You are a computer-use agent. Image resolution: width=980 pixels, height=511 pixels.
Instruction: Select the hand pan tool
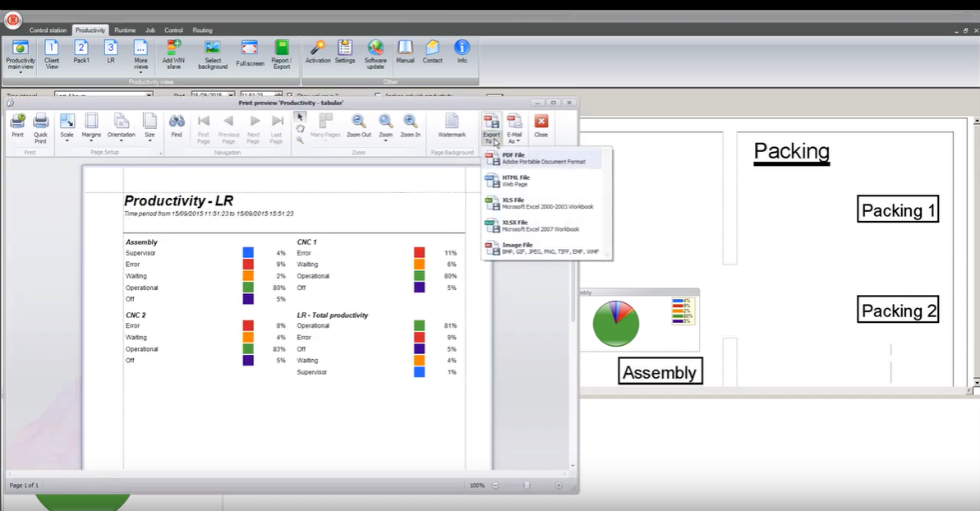tap(300, 128)
